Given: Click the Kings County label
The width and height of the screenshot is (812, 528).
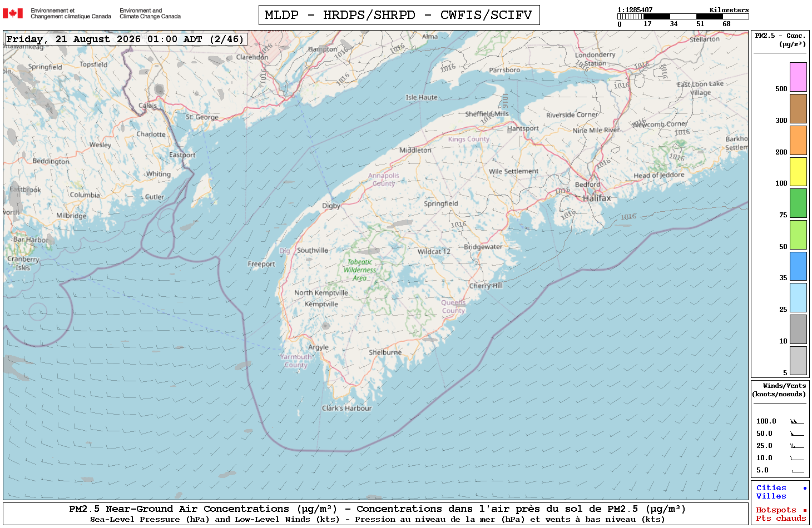Looking at the screenshot, I should 469,139.
